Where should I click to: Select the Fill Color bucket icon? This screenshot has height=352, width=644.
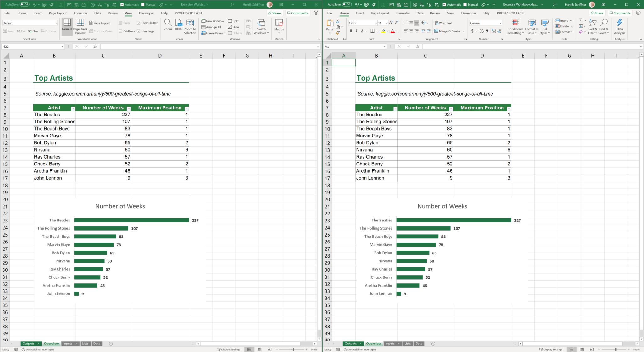pos(384,31)
